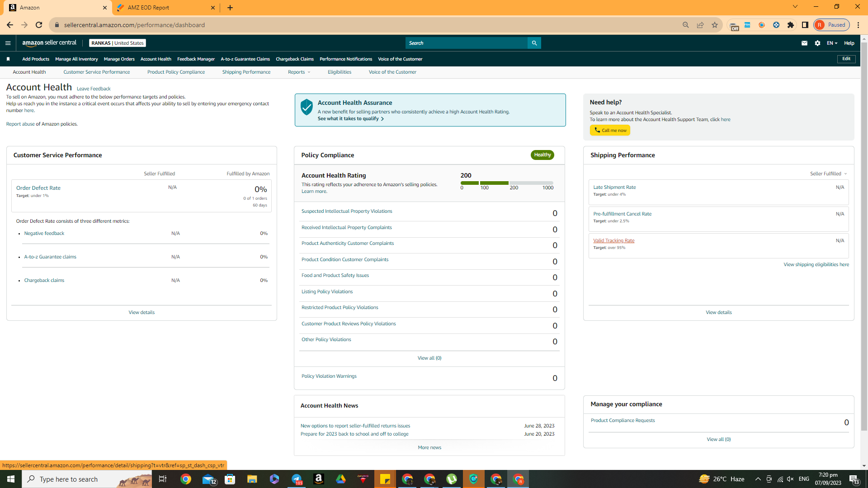Show hidden system tray icons
Image resolution: width=868 pixels, height=488 pixels.
758,479
